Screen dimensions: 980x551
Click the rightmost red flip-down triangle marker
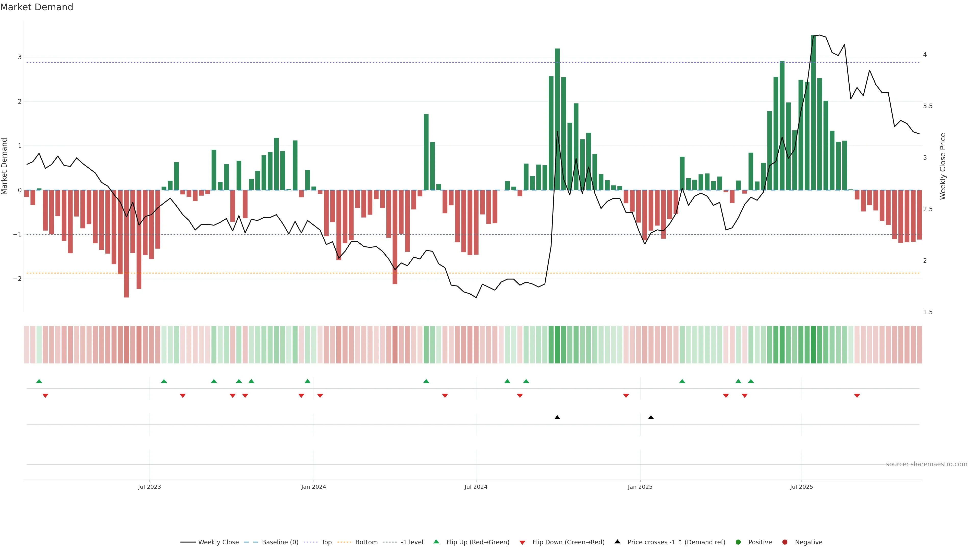click(857, 396)
